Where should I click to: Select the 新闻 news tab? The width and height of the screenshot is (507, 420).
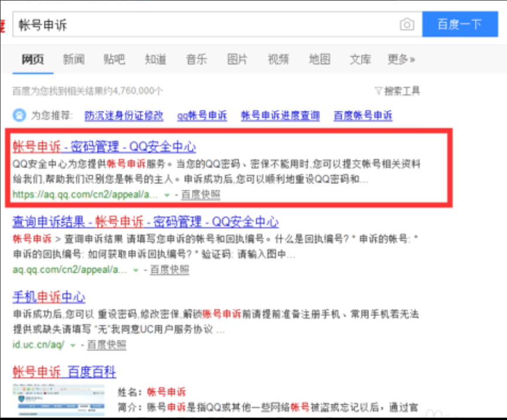[x=73, y=60]
